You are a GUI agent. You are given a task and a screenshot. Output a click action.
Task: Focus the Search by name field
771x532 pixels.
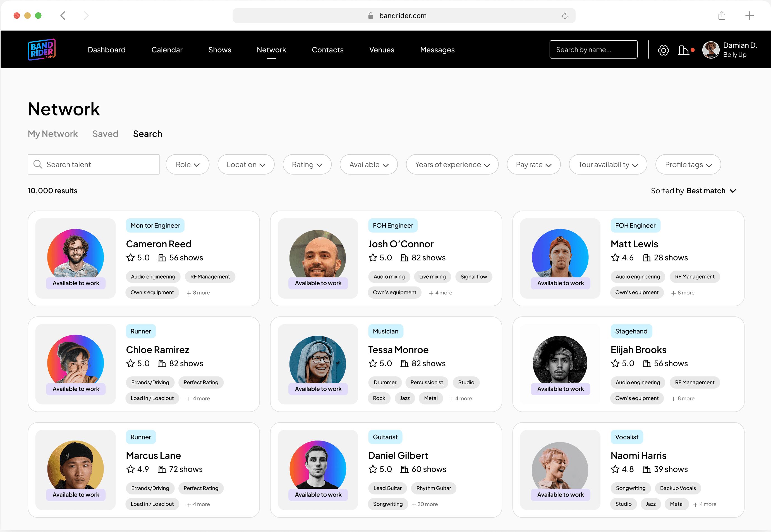pyautogui.click(x=593, y=50)
